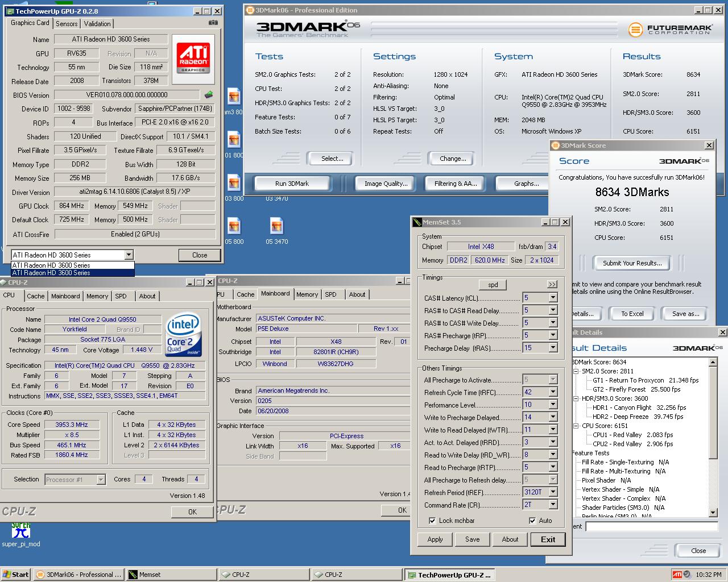Collapse the GPU-Z graphics card selector dropdown
The height and width of the screenshot is (582, 728).
pyautogui.click(x=129, y=255)
